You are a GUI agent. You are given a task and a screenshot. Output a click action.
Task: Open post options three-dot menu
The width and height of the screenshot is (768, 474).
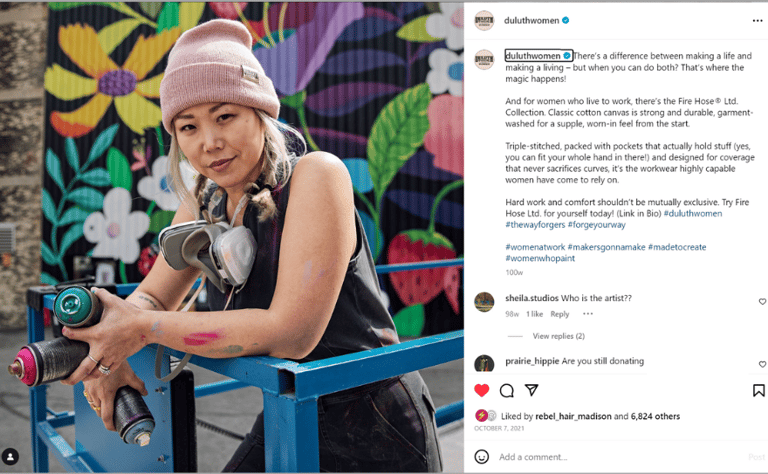click(757, 21)
